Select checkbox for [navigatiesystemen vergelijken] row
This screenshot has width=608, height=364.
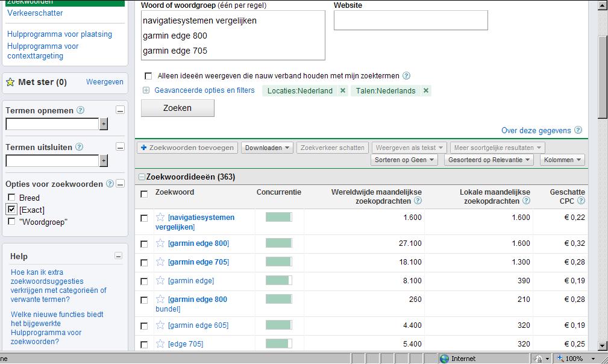tap(144, 218)
